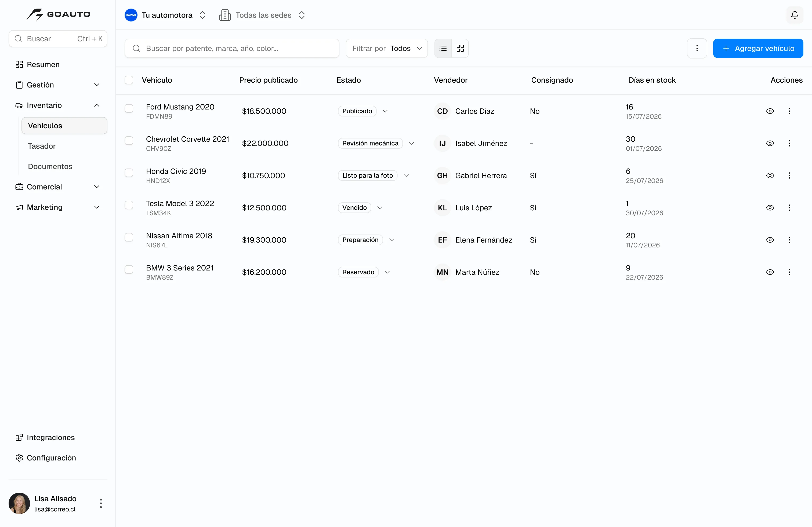Open actions menu for Honda Civic 2019

coord(789,175)
